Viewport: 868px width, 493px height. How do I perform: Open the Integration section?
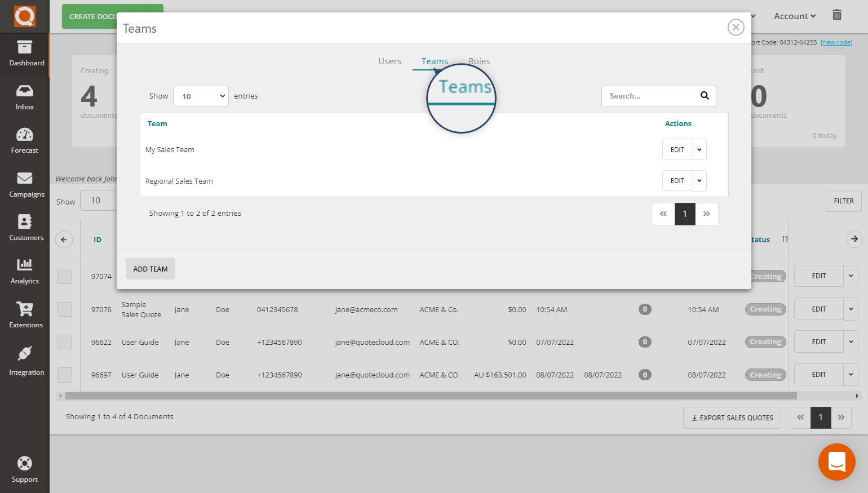24,361
